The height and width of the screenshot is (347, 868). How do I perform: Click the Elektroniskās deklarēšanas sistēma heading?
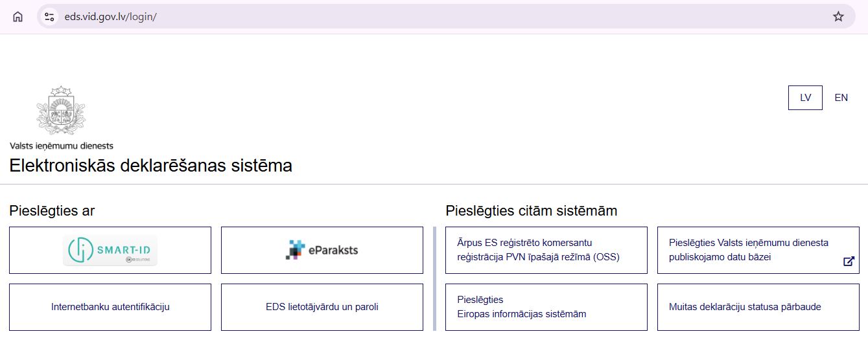(151, 166)
